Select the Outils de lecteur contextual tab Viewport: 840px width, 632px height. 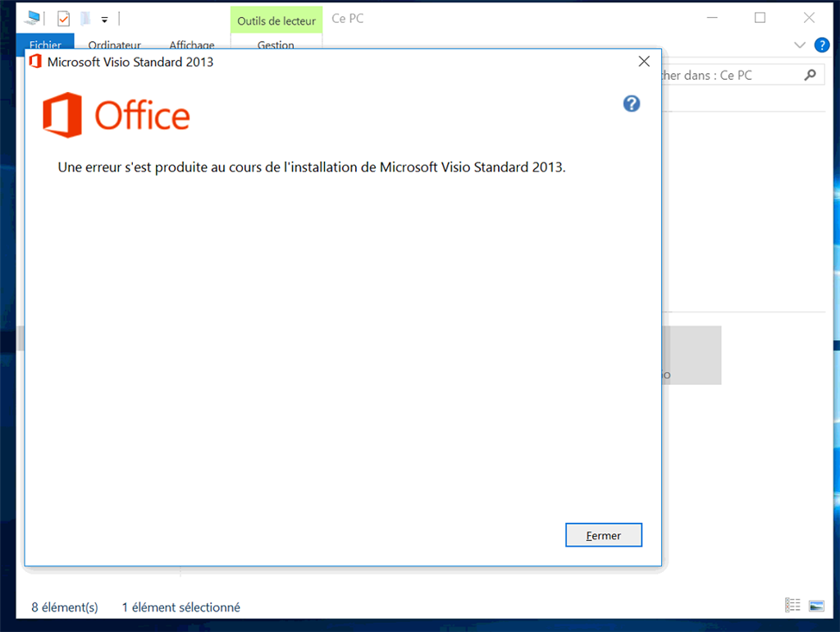(x=276, y=21)
